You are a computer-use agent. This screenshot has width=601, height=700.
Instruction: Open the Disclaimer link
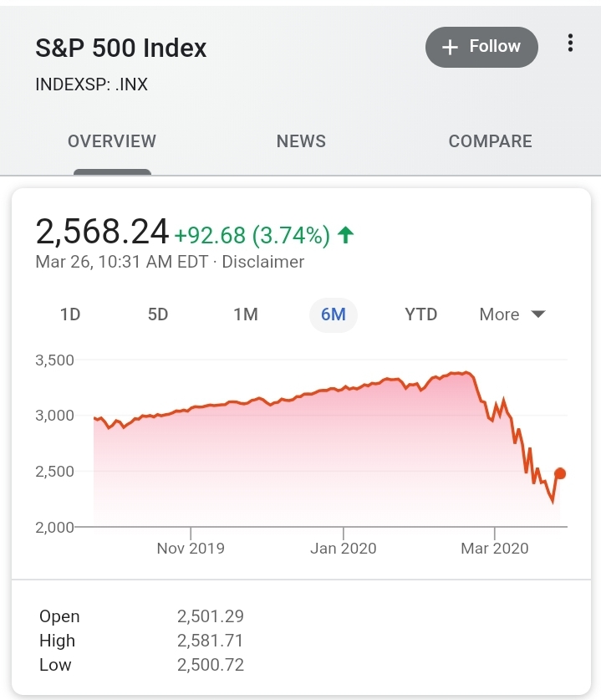point(263,262)
